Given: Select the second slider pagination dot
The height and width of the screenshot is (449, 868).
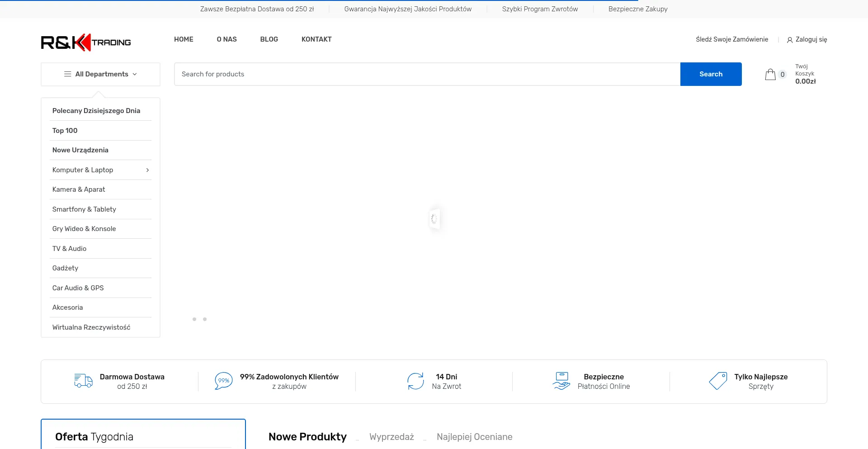Looking at the screenshot, I should coord(205,319).
